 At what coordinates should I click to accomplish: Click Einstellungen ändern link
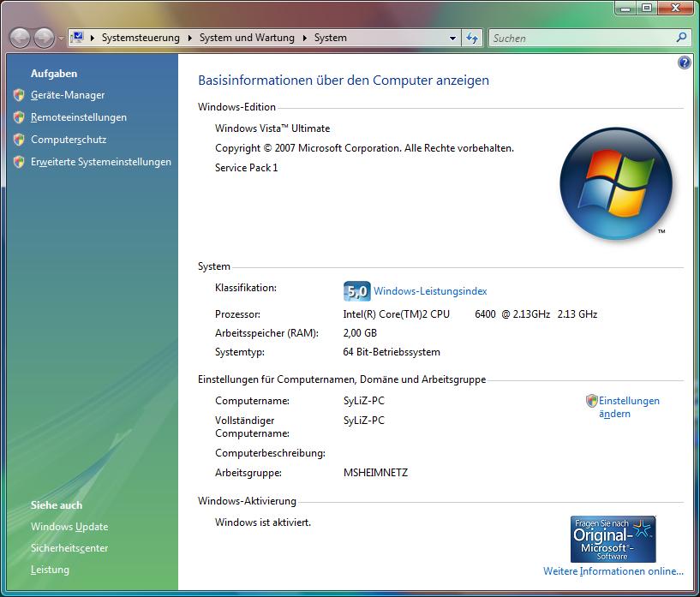click(x=629, y=407)
